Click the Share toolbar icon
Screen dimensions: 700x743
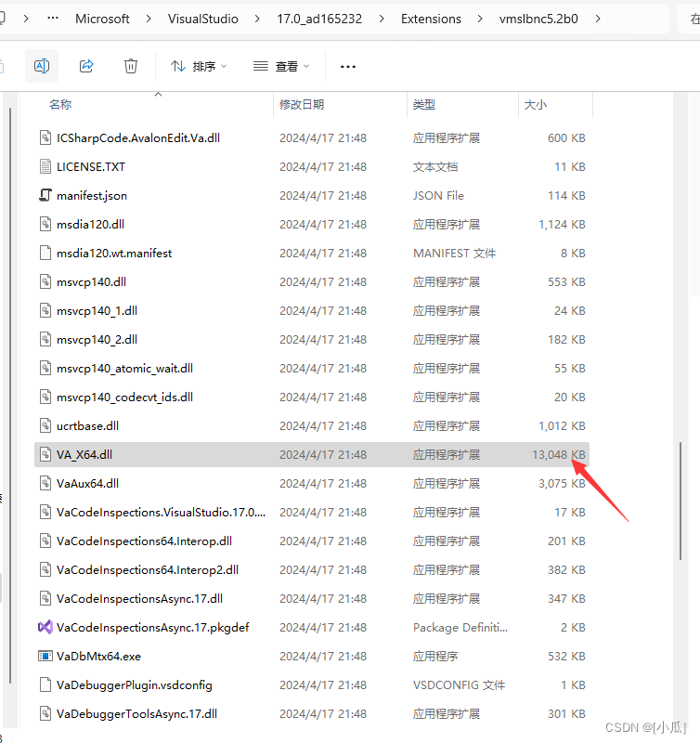point(86,66)
